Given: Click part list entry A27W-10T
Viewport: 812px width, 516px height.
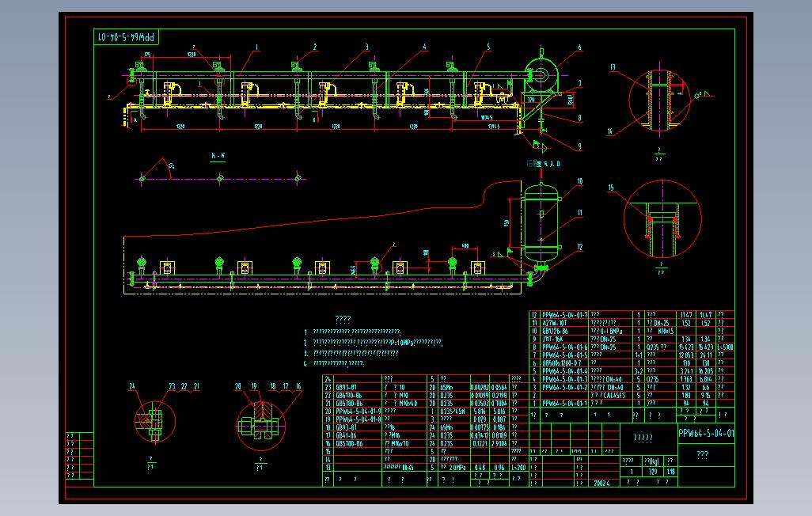Looking at the screenshot, I should [x=555, y=323].
